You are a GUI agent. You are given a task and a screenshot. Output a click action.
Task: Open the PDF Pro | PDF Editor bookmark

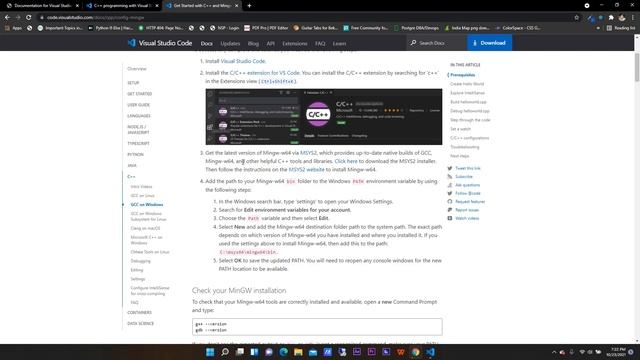pos(266,28)
